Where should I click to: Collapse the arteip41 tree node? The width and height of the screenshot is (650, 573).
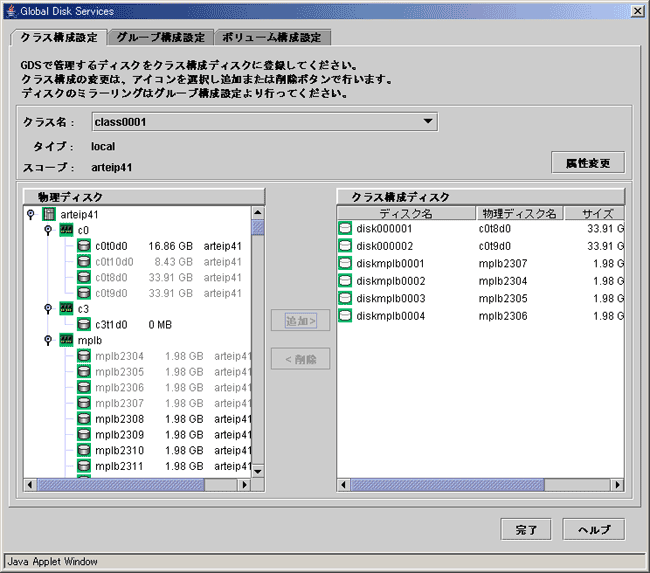tap(31, 214)
